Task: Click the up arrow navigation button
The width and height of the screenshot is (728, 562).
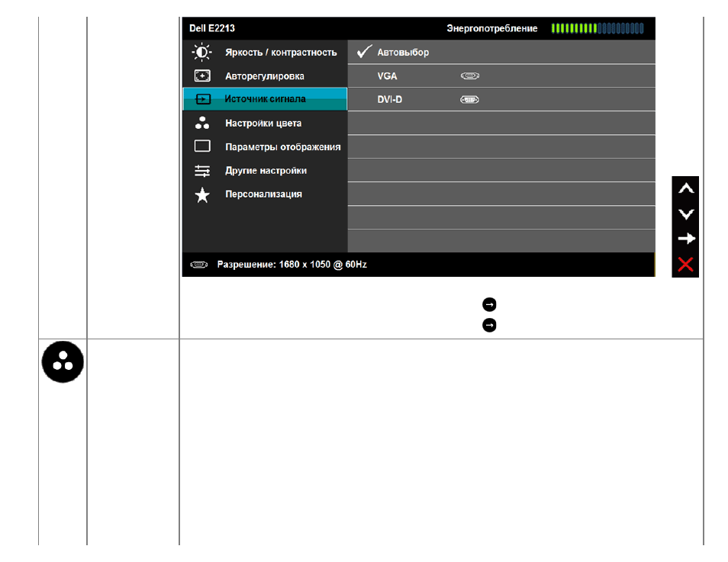Action: click(686, 188)
